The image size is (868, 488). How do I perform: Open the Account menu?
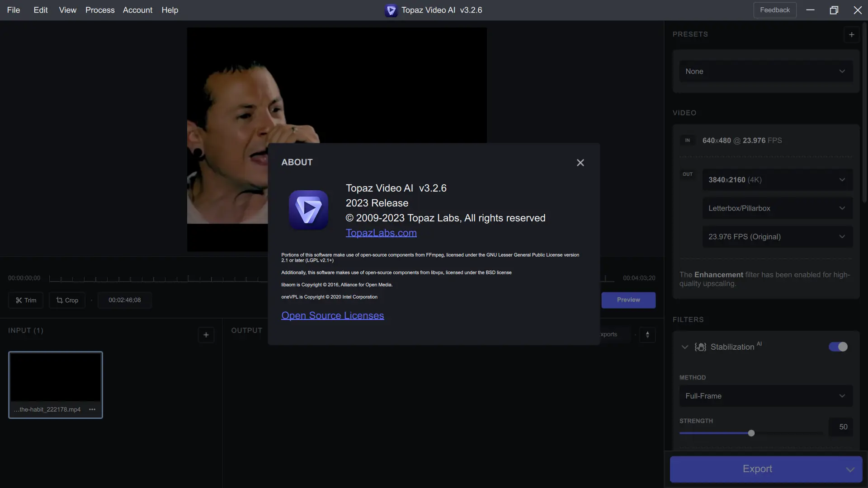pos(137,10)
